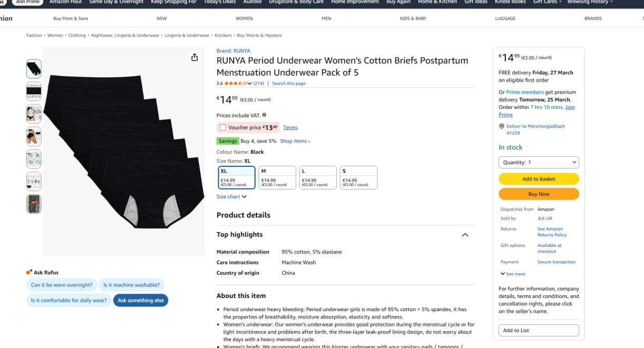This screenshot has height=348, width=644.
Task: Select size L option
Action: [x=318, y=177]
